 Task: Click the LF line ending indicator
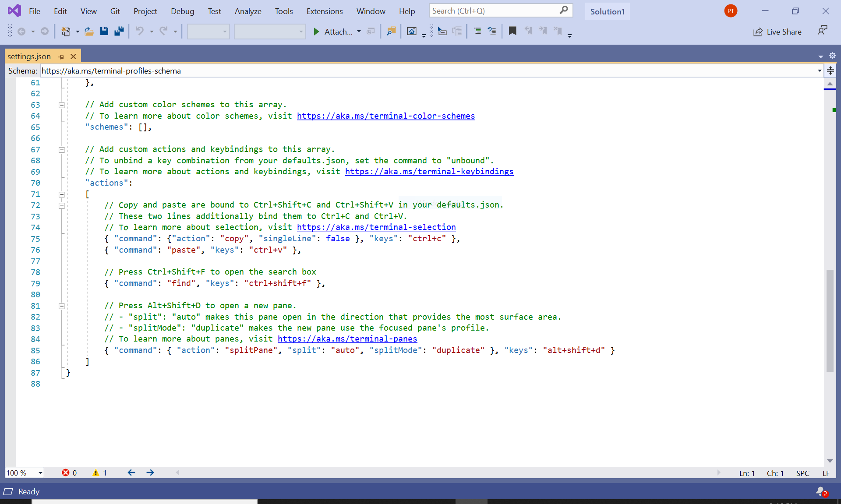(x=826, y=473)
